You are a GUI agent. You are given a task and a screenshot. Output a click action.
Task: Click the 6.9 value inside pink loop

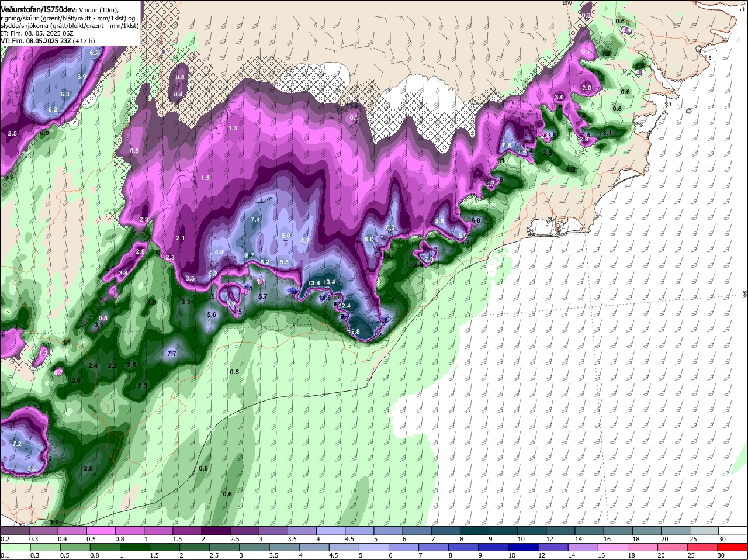tap(230, 303)
